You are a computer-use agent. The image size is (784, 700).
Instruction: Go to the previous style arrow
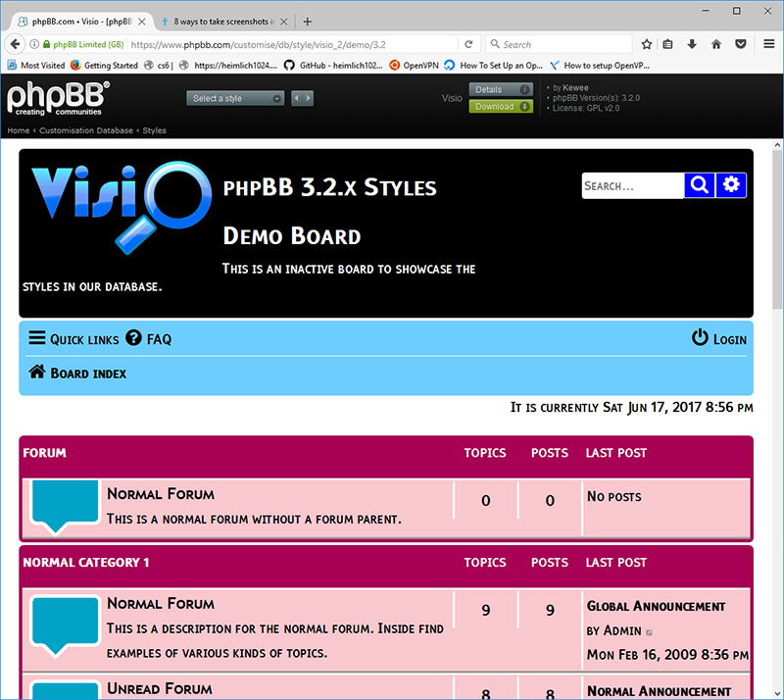[x=297, y=99]
